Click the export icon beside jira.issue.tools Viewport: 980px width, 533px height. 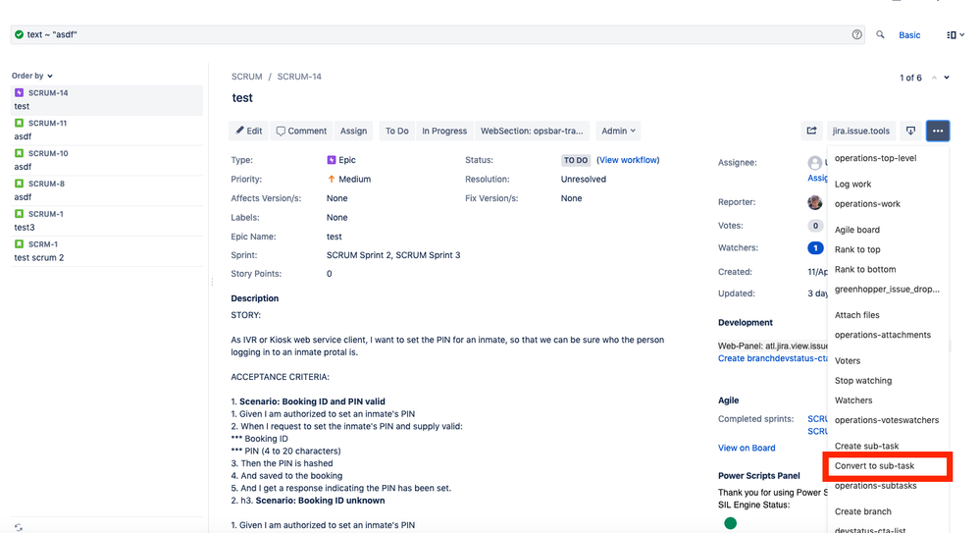coord(910,131)
